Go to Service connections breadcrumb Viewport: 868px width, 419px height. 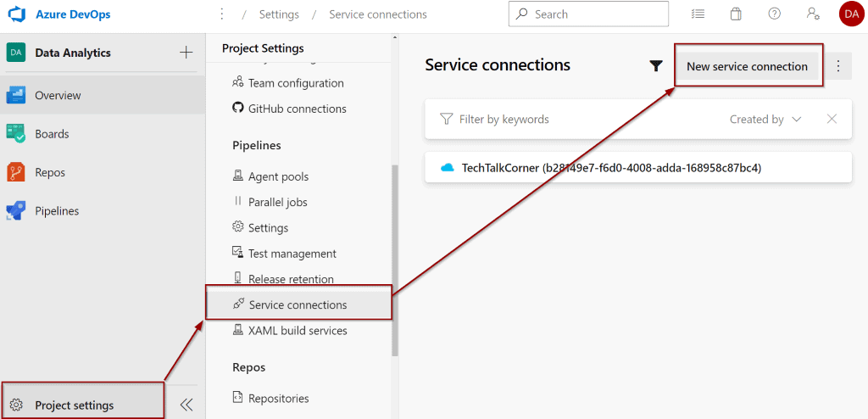coord(377,14)
